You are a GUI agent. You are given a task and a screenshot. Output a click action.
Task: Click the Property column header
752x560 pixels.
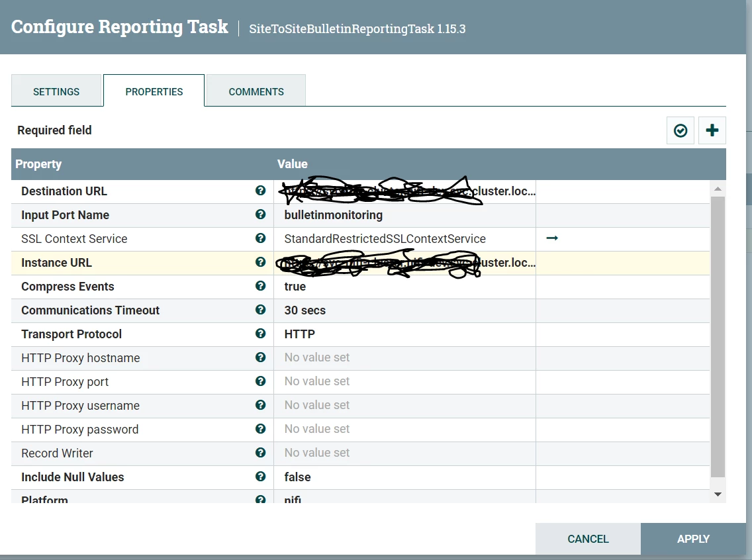click(38, 164)
